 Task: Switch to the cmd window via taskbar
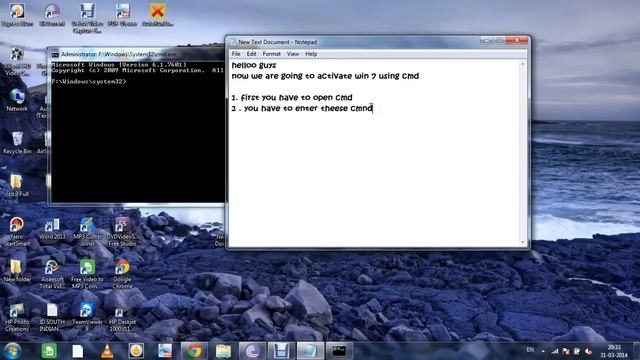(339, 351)
